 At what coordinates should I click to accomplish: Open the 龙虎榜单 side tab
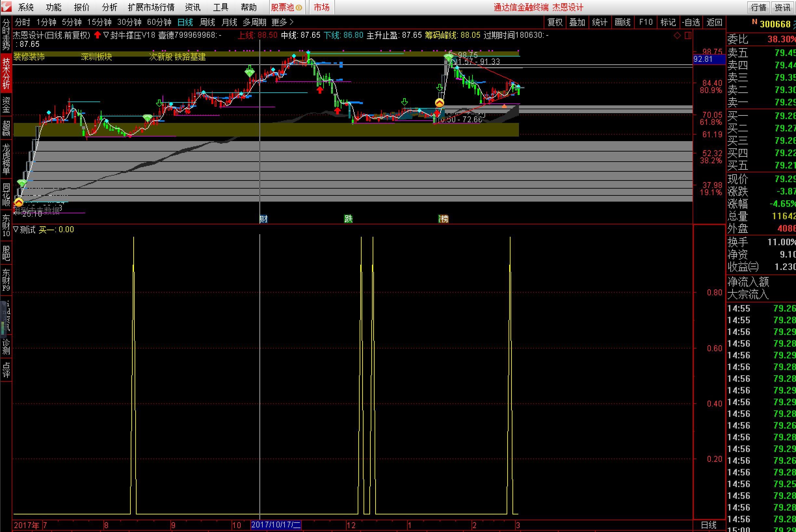coord(6,159)
